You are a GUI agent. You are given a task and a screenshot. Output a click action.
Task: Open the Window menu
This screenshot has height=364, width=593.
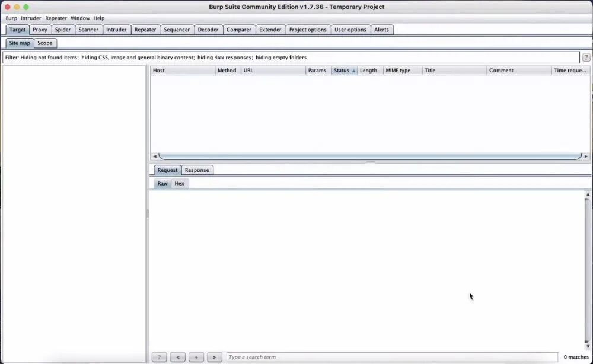pos(80,18)
